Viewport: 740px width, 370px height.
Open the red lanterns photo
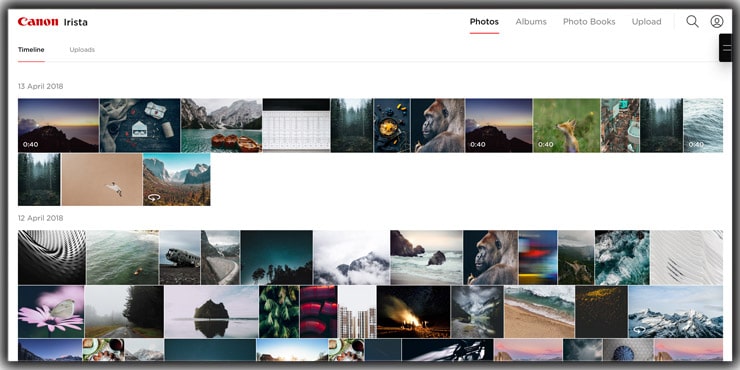(319, 311)
